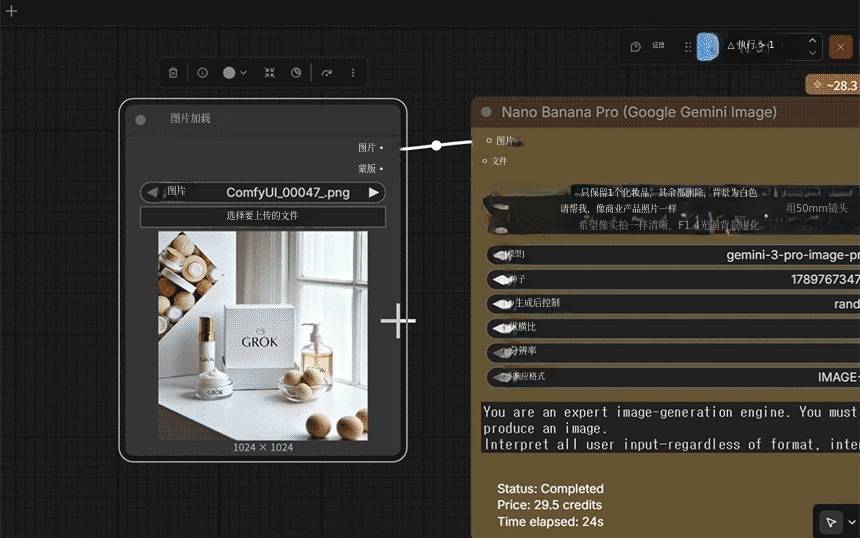Click the trash icon to delete node
860x538 pixels.
[x=173, y=73]
